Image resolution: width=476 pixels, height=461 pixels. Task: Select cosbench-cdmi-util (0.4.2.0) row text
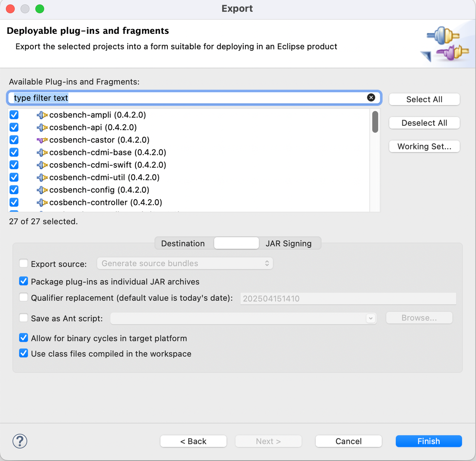pos(104,177)
